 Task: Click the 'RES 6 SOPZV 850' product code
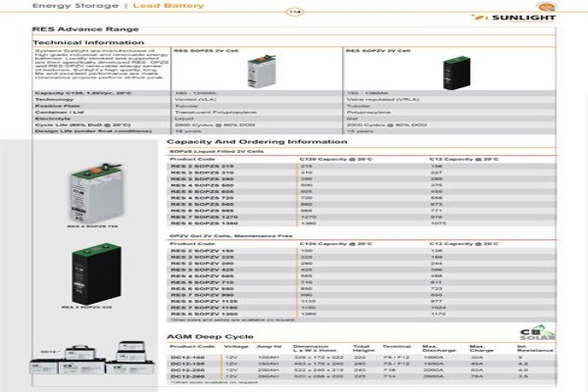202,289
